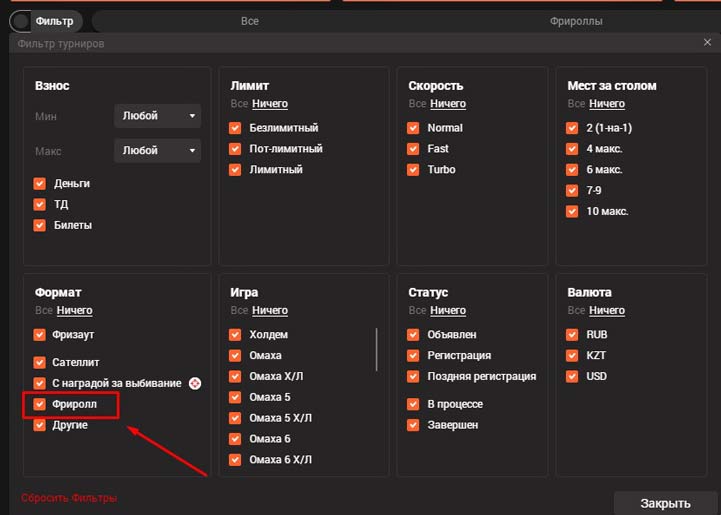This screenshot has height=515, width=721.
Task: Uncheck the Фриролл format checkbox
Action: (40, 405)
